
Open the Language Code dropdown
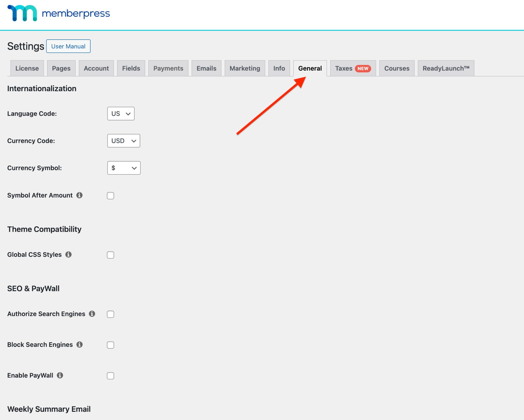point(121,114)
